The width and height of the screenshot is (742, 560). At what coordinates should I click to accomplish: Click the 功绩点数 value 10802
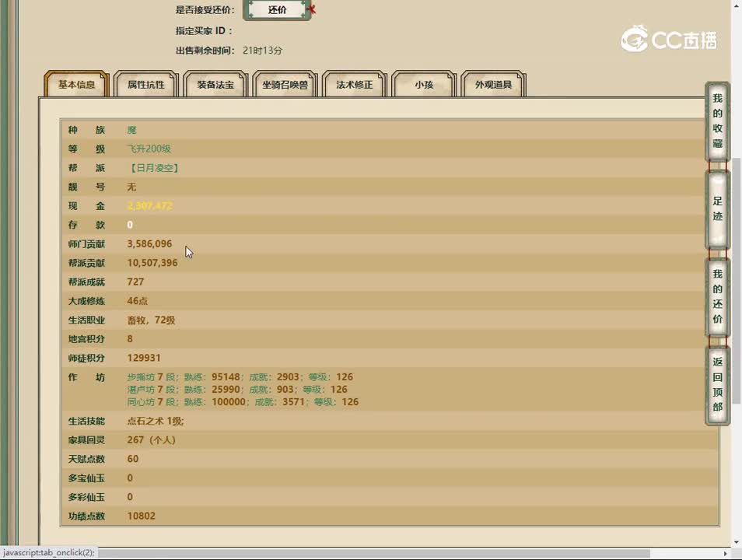(141, 516)
